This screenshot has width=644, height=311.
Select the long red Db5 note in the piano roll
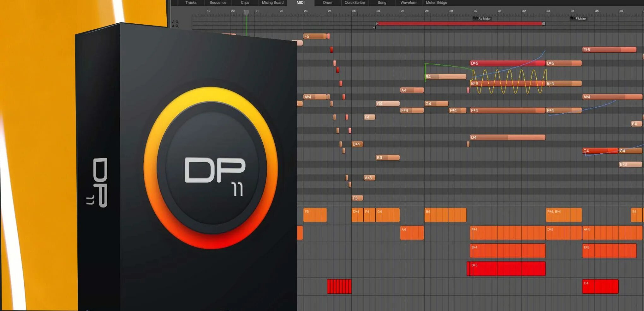click(508, 63)
